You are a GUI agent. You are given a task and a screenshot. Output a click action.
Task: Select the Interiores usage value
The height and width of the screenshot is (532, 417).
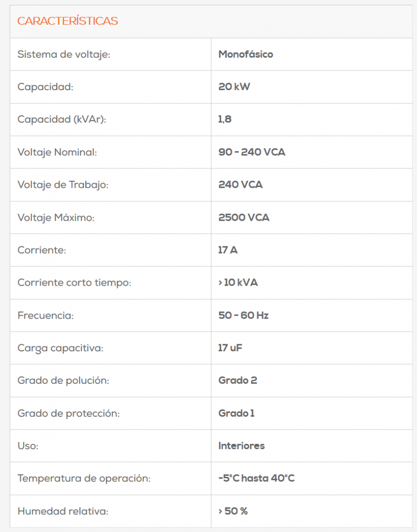coord(241,446)
